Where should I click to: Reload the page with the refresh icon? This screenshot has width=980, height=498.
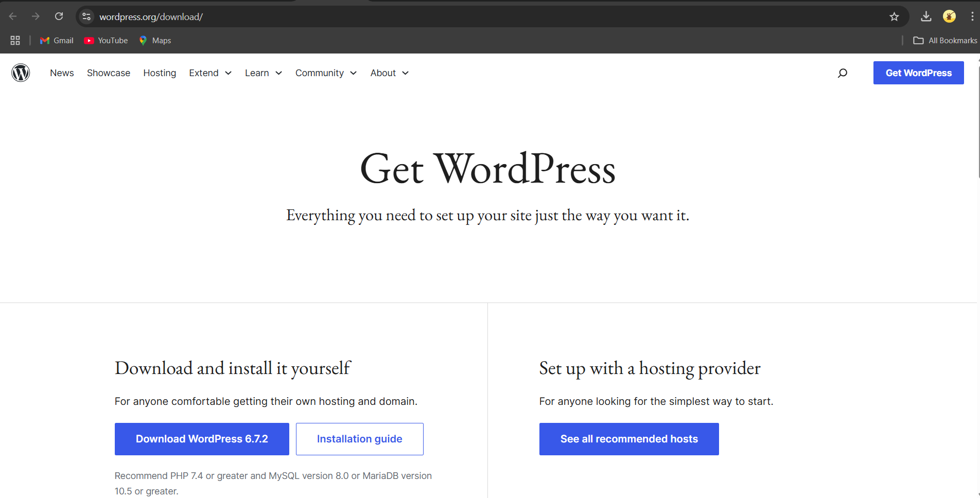pos(59,16)
